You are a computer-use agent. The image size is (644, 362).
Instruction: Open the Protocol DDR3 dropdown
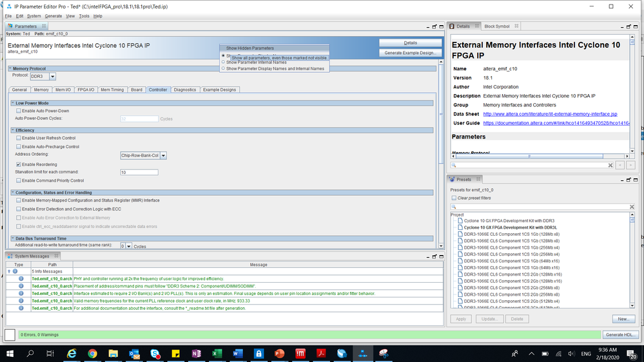53,77
